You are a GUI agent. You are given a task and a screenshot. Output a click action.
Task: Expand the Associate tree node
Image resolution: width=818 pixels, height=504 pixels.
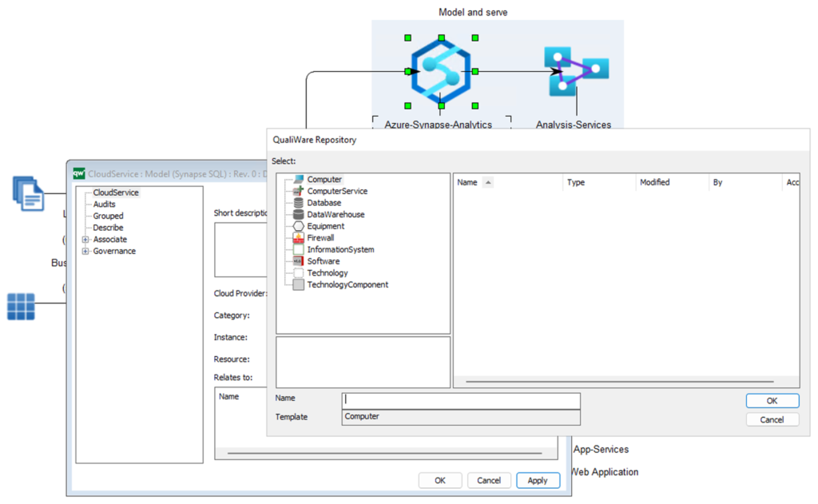pos(86,239)
